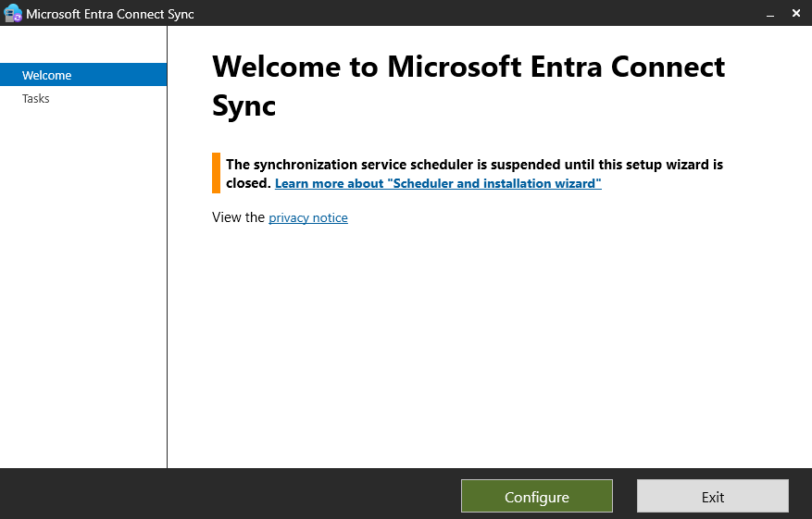Click the Welcome to Microsoft Entra Connect Sync heading
The width and height of the screenshot is (812, 519).
click(468, 86)
